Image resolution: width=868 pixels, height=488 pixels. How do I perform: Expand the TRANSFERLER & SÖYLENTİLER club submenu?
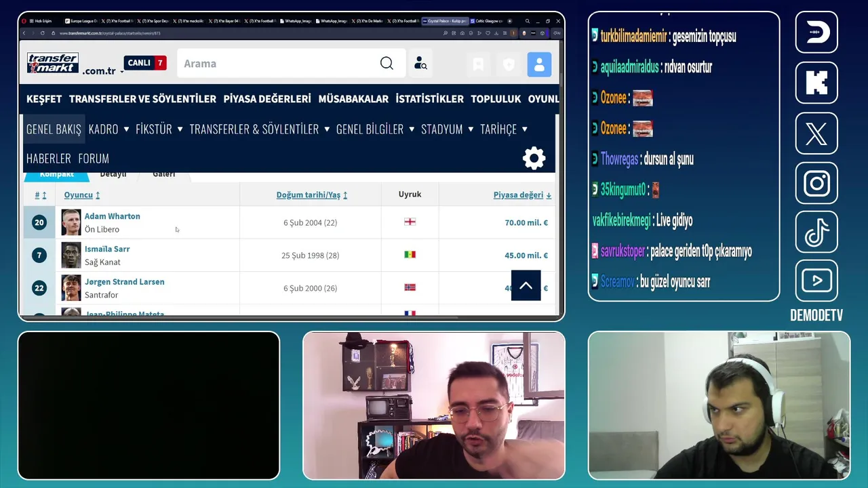(x=260, y=129)
